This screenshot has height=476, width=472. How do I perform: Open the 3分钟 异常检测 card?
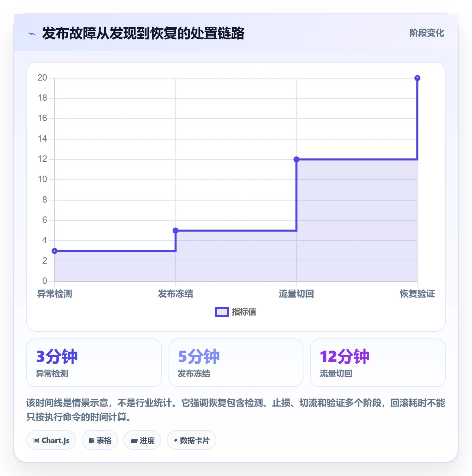94,363
